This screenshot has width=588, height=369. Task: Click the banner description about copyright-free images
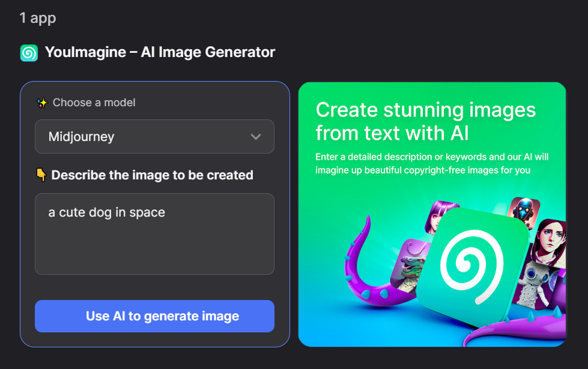(432, 163)
